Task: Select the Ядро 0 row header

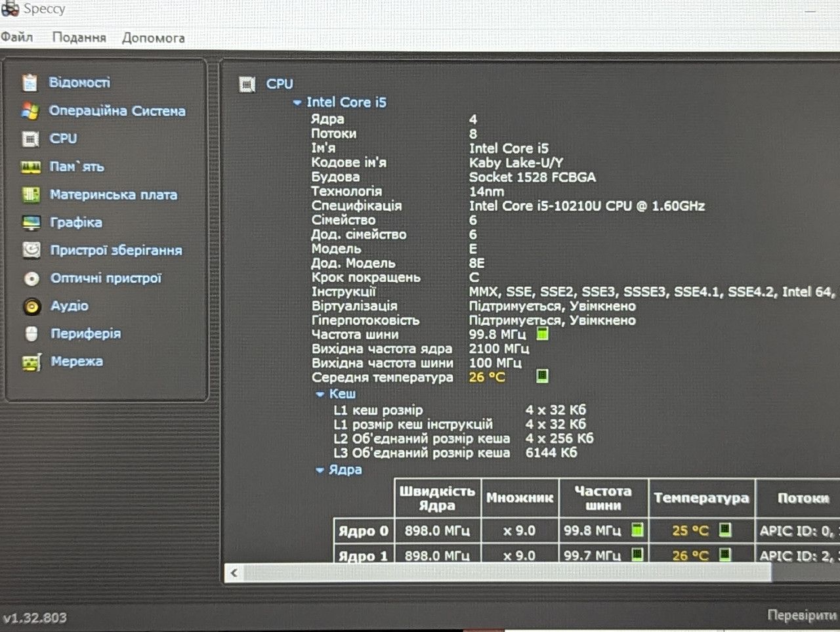Action: click(364, 530)
